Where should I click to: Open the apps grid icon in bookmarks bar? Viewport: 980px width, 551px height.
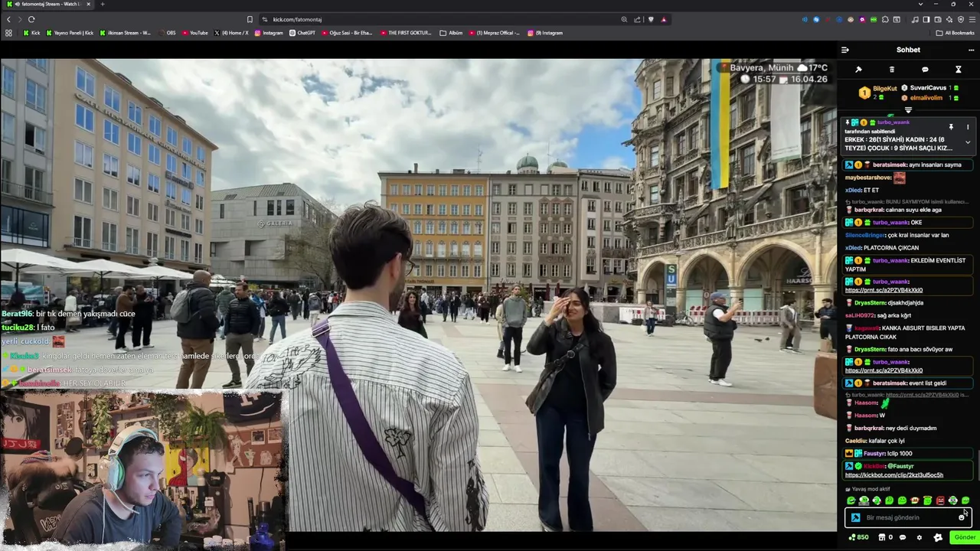8,33
